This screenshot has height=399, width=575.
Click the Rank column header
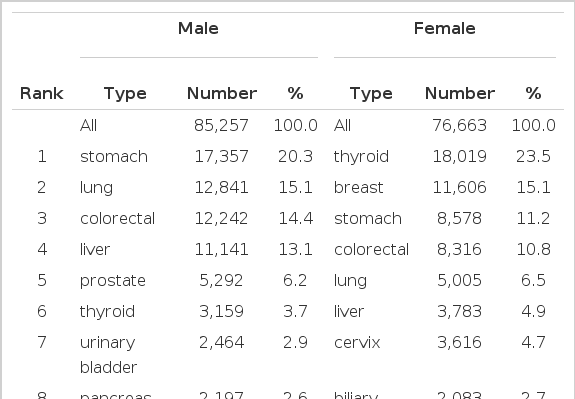[x=41, y=93]
